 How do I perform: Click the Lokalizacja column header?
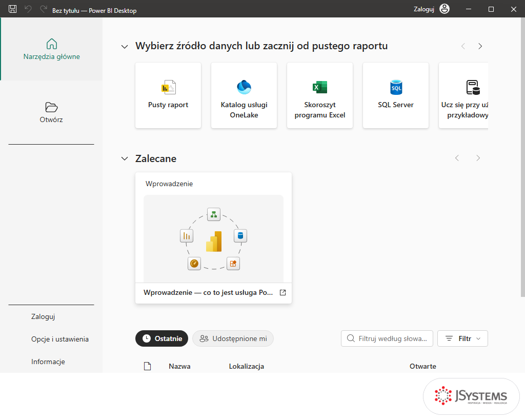(247, 367)
